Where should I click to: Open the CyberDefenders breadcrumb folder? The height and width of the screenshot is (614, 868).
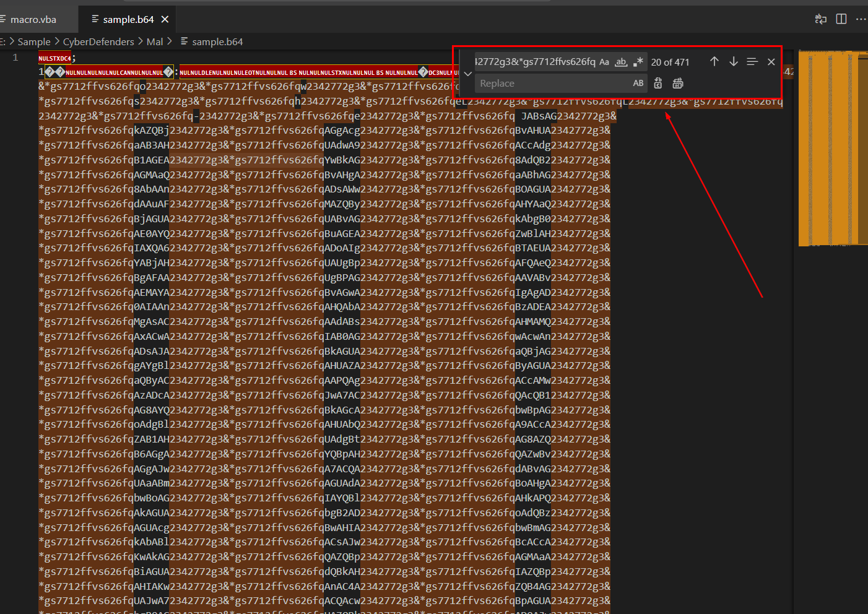[x=98, y=41]
